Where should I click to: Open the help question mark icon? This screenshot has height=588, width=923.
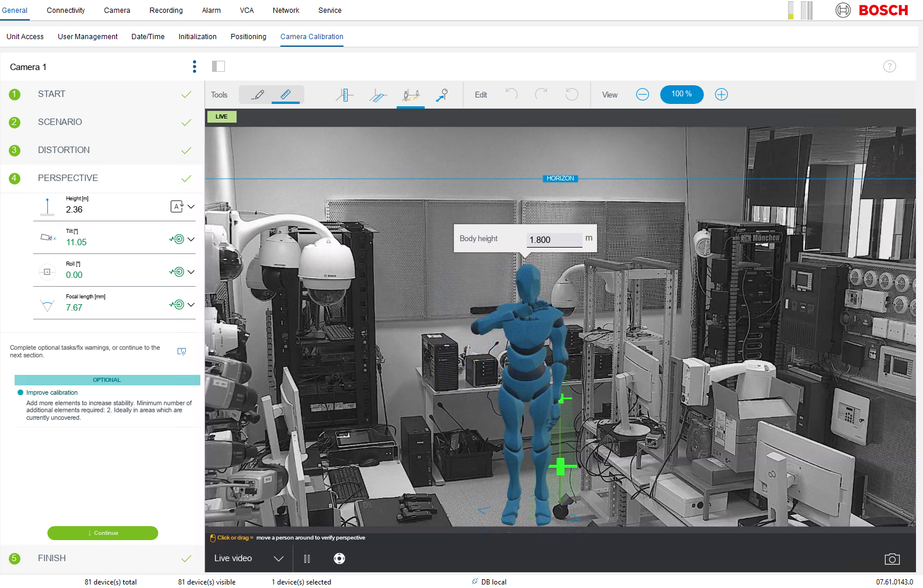click(x=889, y=67)
